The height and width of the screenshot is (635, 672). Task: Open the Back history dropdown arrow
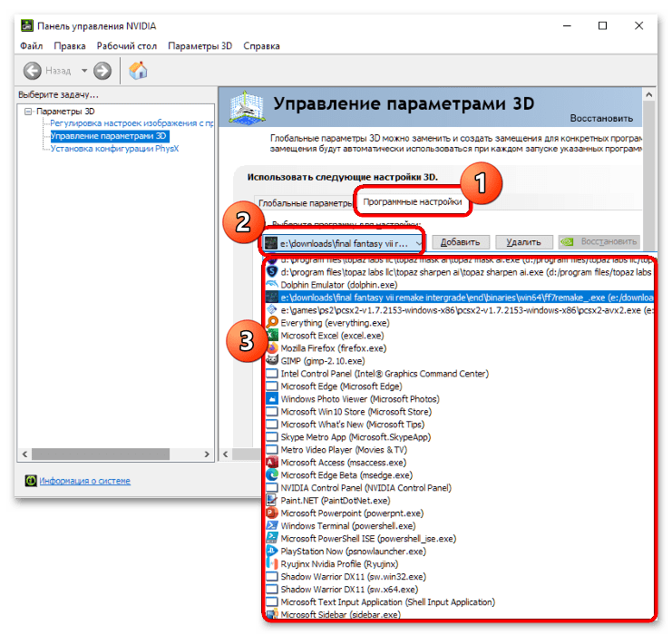click(84, 71)
